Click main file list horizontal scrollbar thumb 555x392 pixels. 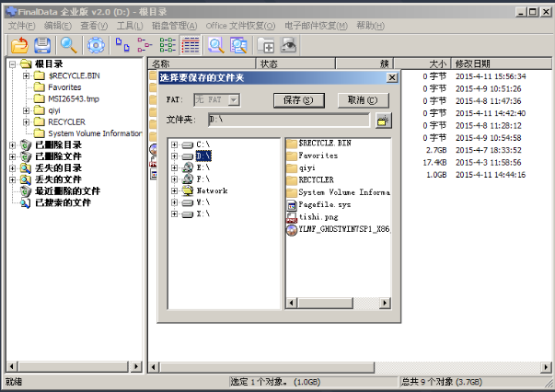[x=267, y=367]
